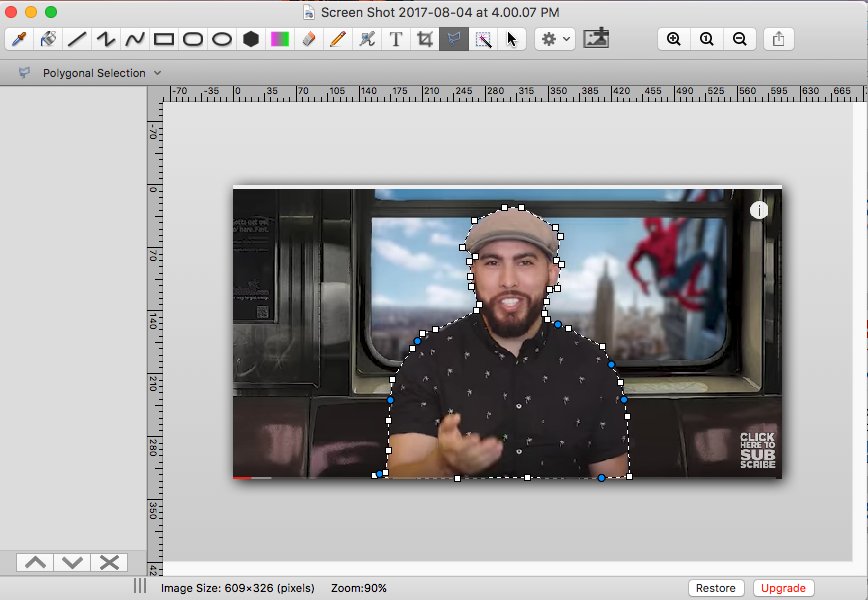Image resolution: width=868 pixels, height=600 pixels.
Task: Select the ellipse shape tool
Action: 222,39
